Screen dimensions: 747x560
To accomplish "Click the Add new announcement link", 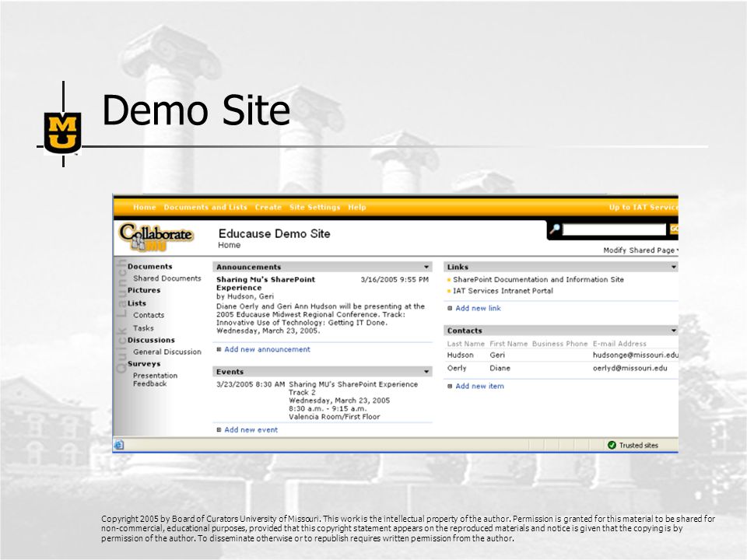I will coord(267,349).
